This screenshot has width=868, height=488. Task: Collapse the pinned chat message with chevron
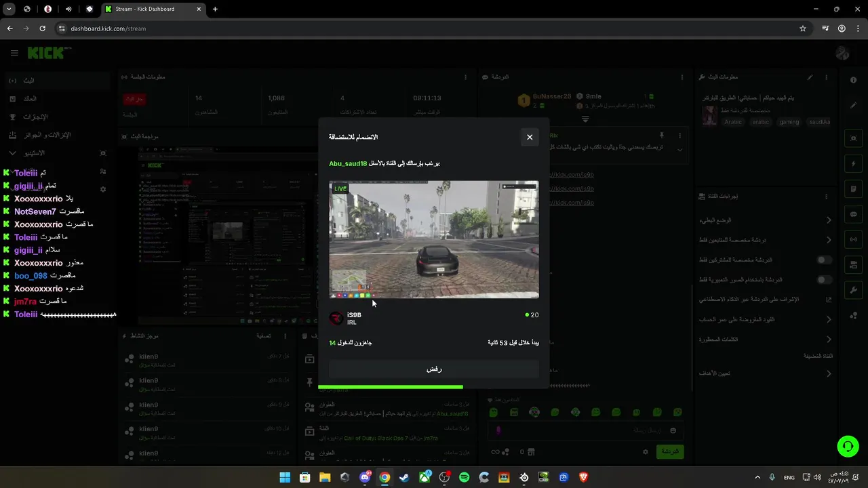click(680, 150)
